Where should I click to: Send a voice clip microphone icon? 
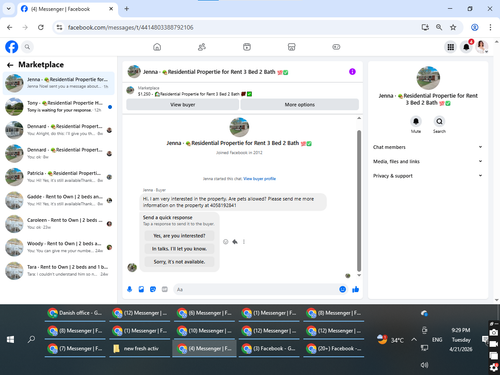130,289
